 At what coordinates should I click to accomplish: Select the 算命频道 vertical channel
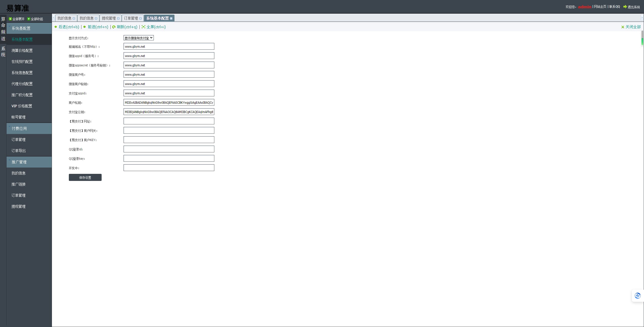(x=3, y=29)
